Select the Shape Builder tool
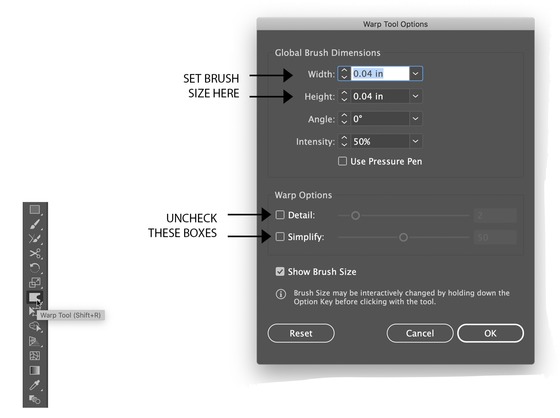 [35, 327]
